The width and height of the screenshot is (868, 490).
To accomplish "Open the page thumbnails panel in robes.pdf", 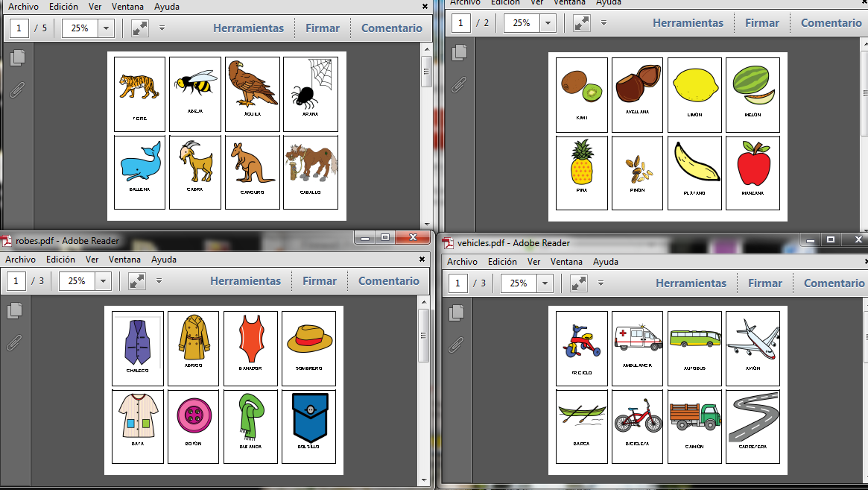I will [x=15, y=309].
